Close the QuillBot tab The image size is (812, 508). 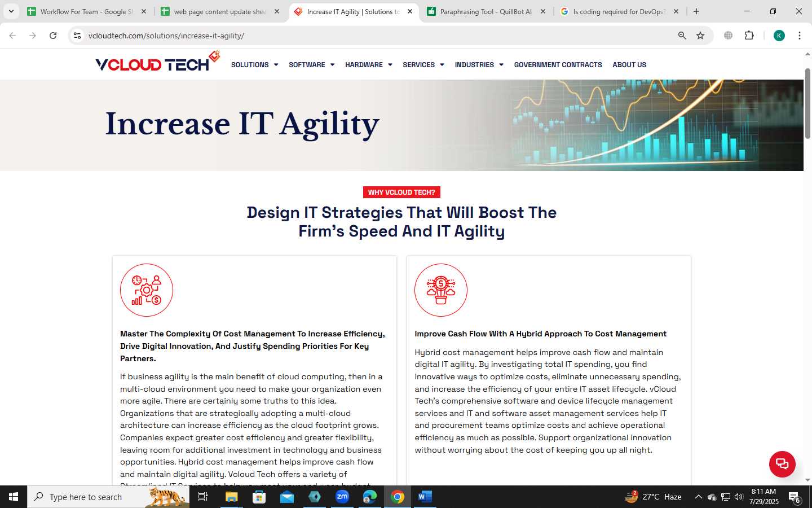[543, 11]
